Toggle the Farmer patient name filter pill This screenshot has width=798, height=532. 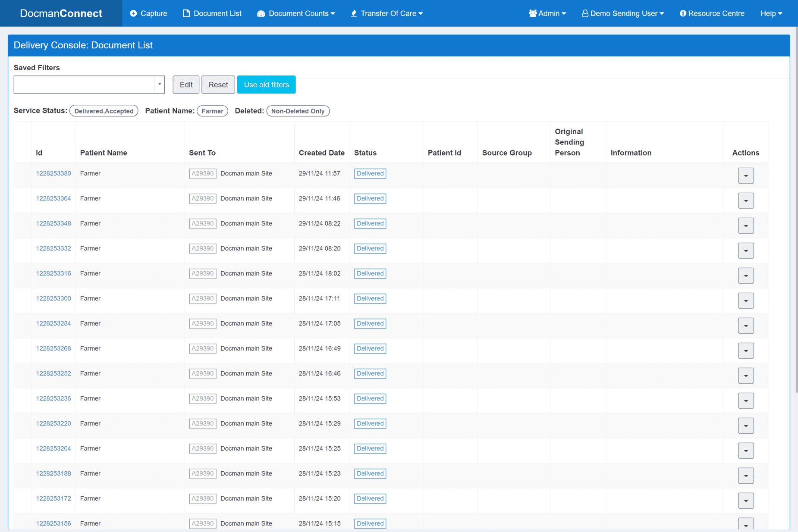click(x=212, y=111)
